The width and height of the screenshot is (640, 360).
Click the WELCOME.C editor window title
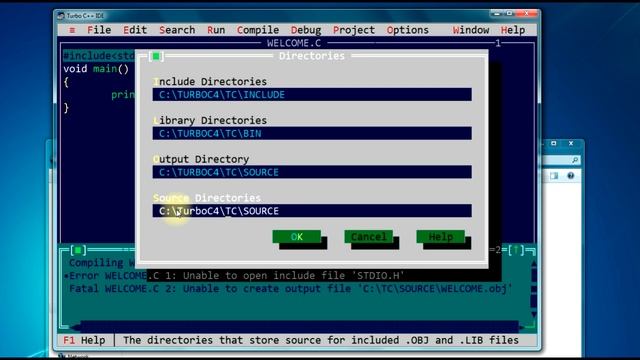[x=294, y=43]
